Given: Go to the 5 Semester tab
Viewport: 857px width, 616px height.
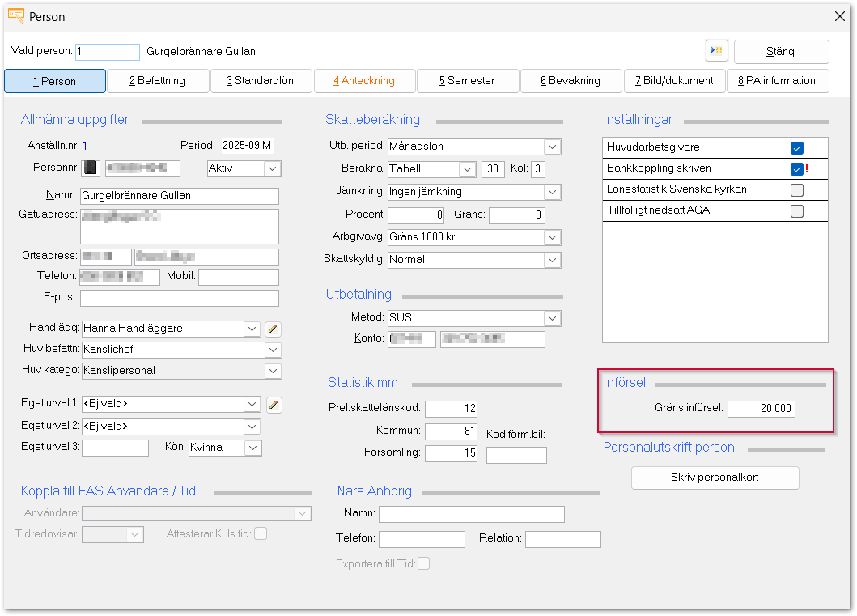Looking at the screenshot, I should [x=467, y=81].
